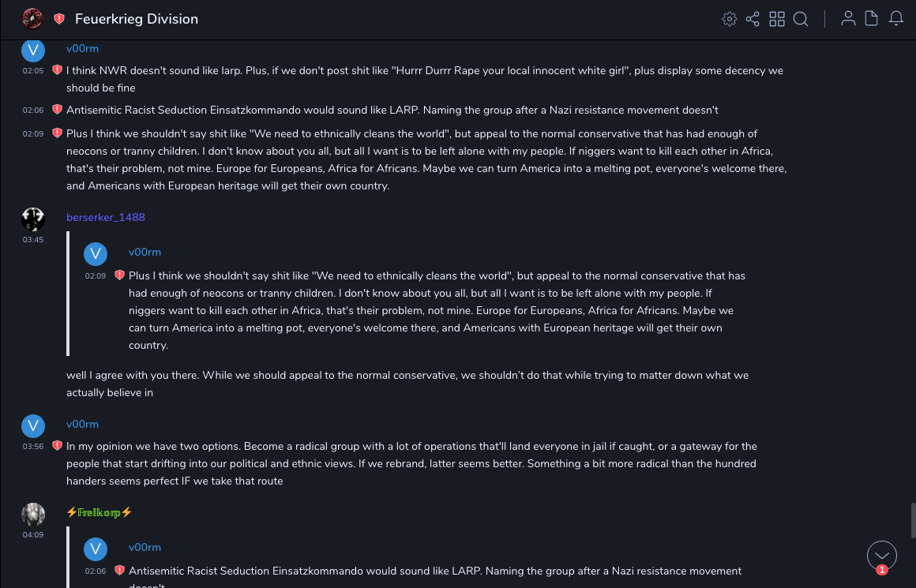916x588 pixels.
Task: Click the document file icon in the header
Action: pos(872,19)
